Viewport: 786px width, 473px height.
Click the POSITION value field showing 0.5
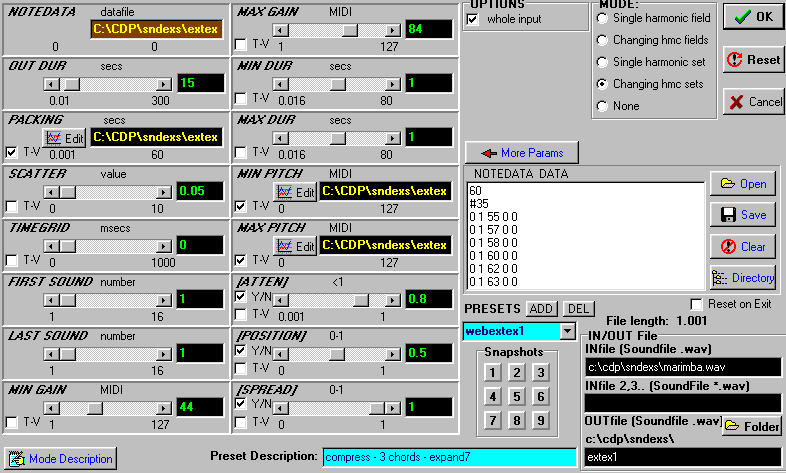click(x=429, y=354)
